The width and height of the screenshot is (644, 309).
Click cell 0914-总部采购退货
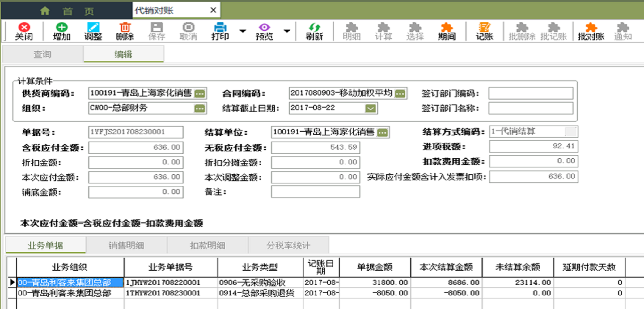coord(260,293)
